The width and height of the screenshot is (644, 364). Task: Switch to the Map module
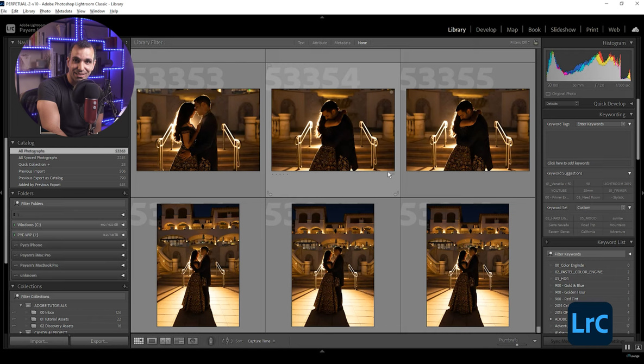512,29
